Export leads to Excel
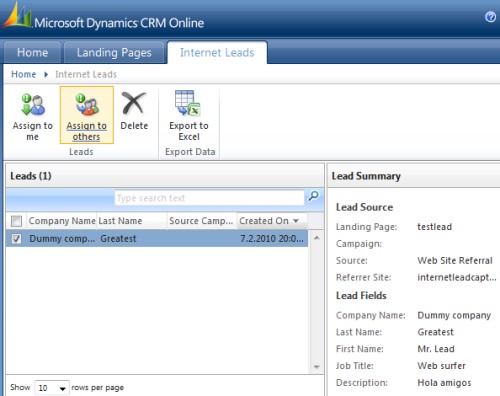The width and height of the screenshot is (500, 396). pyautogui.click(x=189, y=115)
